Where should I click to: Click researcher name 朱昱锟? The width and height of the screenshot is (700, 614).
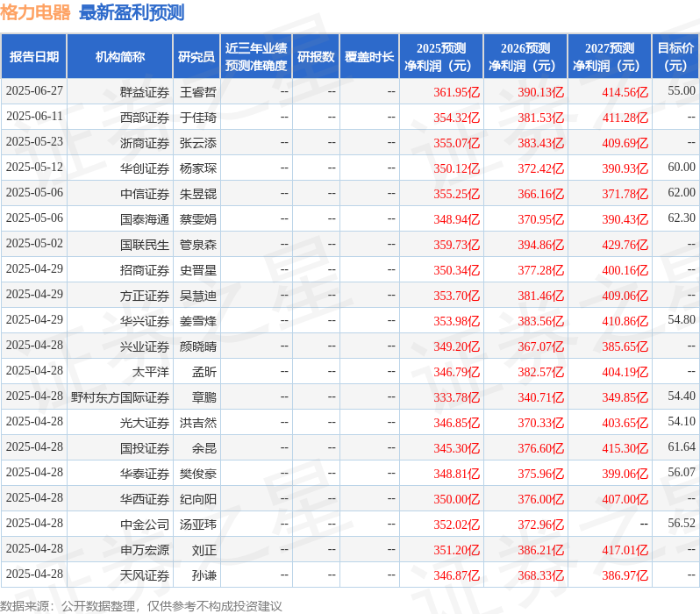(x=198, y=194)
